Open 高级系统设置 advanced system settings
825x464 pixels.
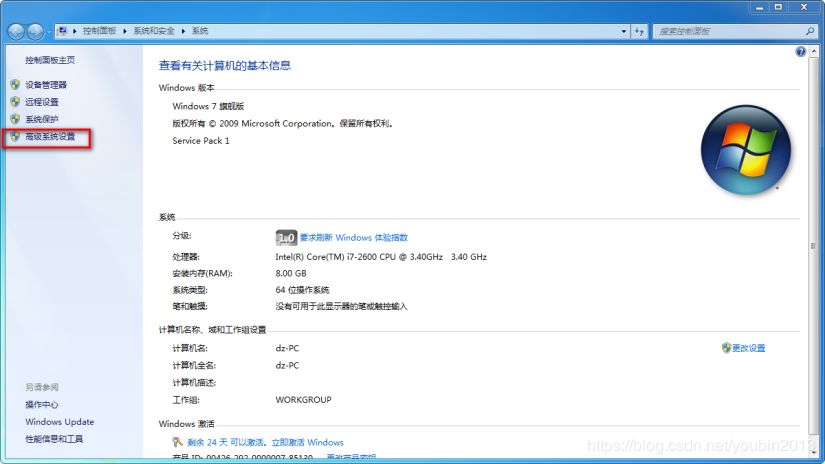coord(50,137)
